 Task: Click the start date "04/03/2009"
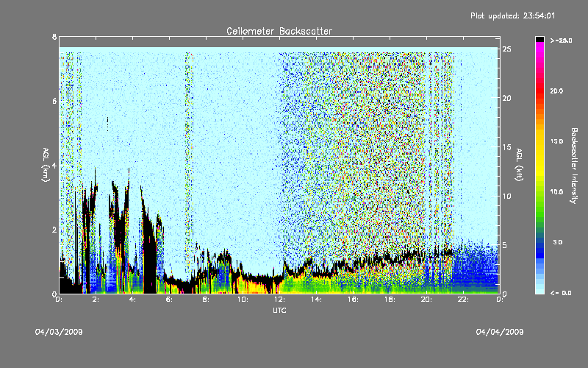(59, 332)
